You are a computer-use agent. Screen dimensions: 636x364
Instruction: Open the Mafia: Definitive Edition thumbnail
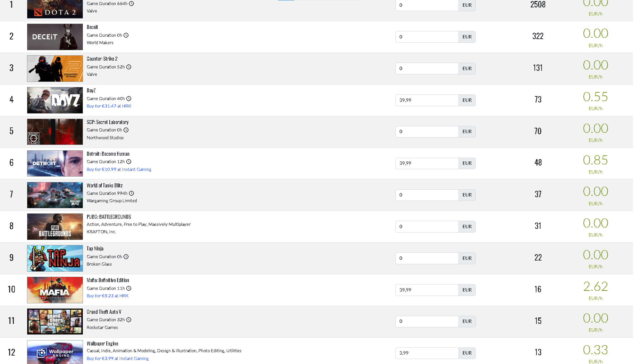point(55,290)
